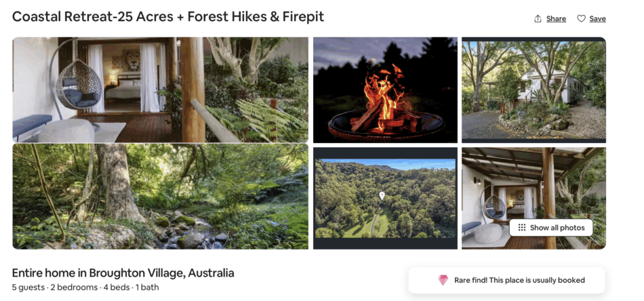Select the Entire home in Broughton Village heading
Screen dimensions: 644x301
[123, 273]
